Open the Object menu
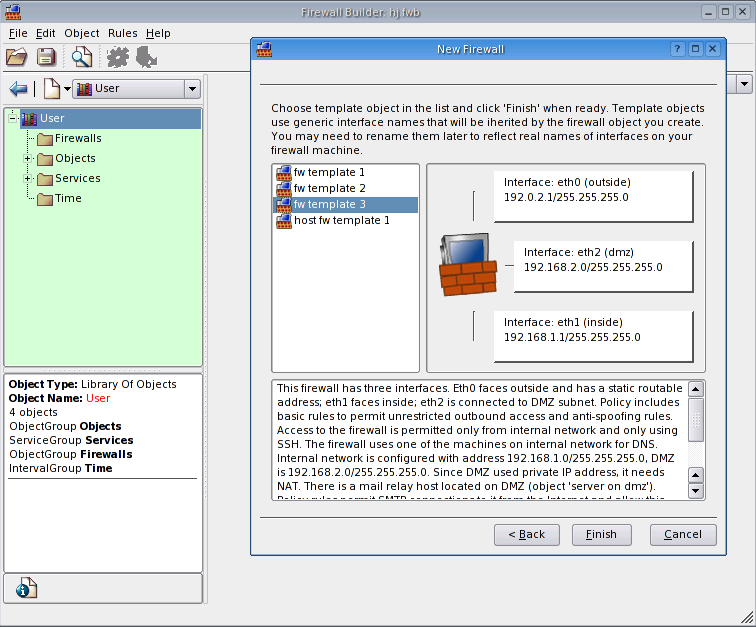Image resolution: width=756 pixels, height=627 pixels. (x=81, y=33)
